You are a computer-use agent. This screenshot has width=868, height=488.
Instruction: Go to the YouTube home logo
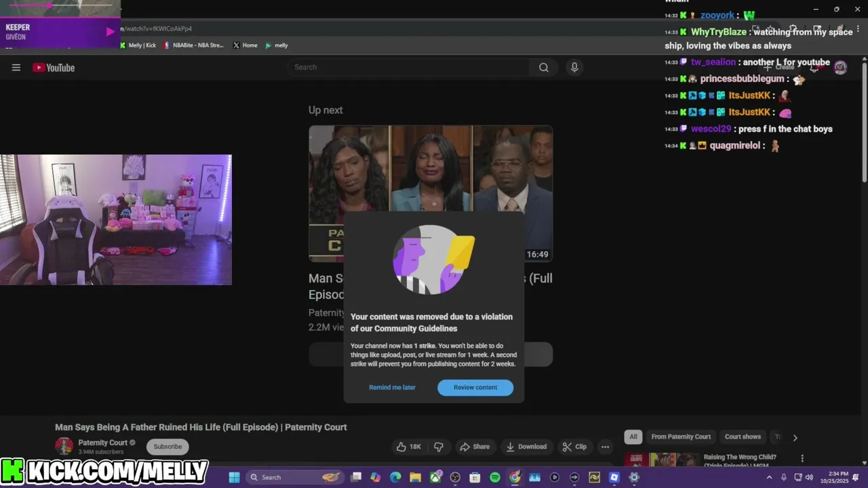[54, 67]
